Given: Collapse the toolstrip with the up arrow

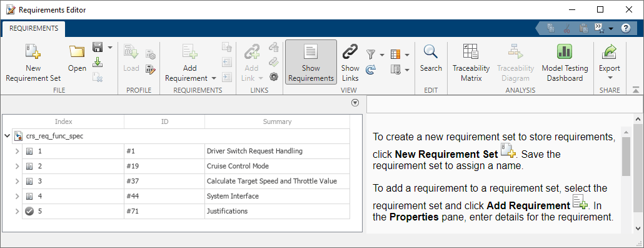Looking at the screenshot, I should click(x=636, y=90).
